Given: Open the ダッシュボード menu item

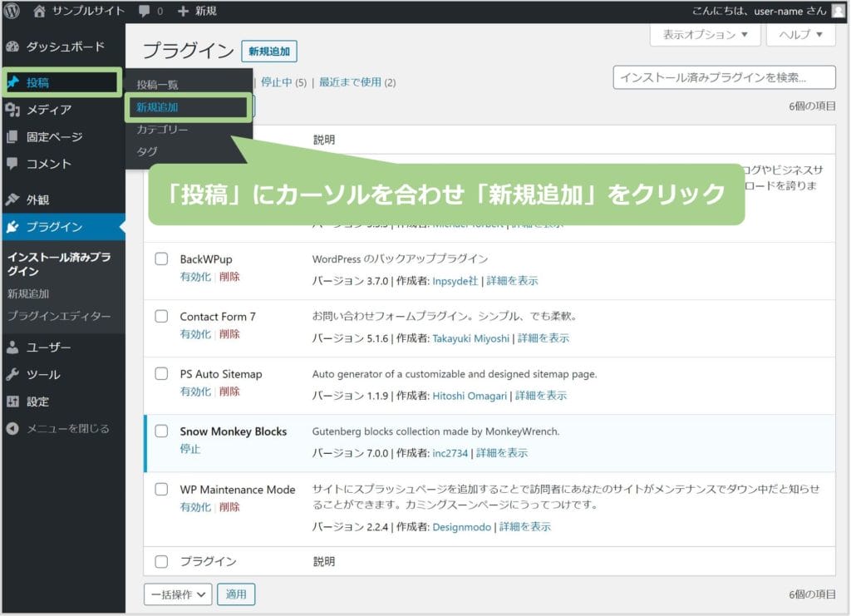Looking at the screenshot, I should (x=66, y=47).
